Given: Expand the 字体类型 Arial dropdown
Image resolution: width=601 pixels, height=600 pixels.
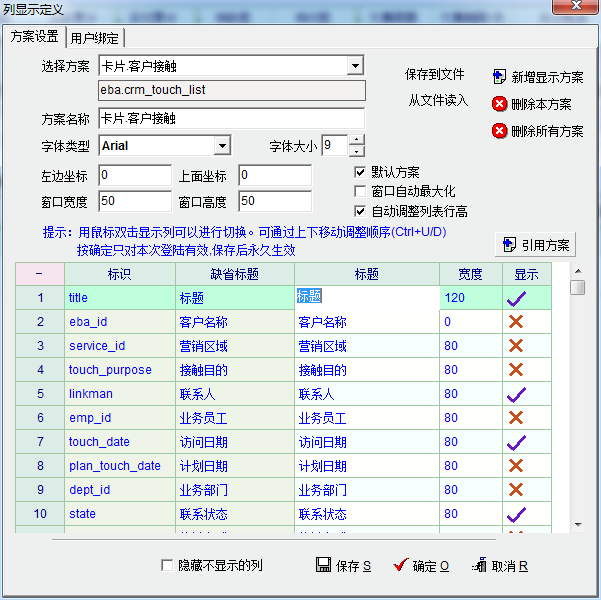Looking at the screenshot, I should click(x=222, y=146).
